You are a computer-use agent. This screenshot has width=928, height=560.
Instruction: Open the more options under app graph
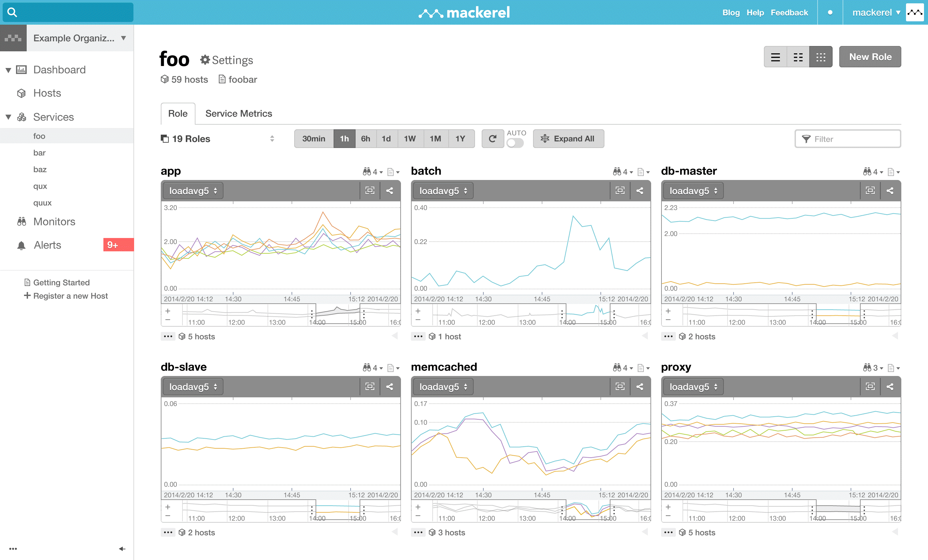pyautogui.click(x=168, y=336)
